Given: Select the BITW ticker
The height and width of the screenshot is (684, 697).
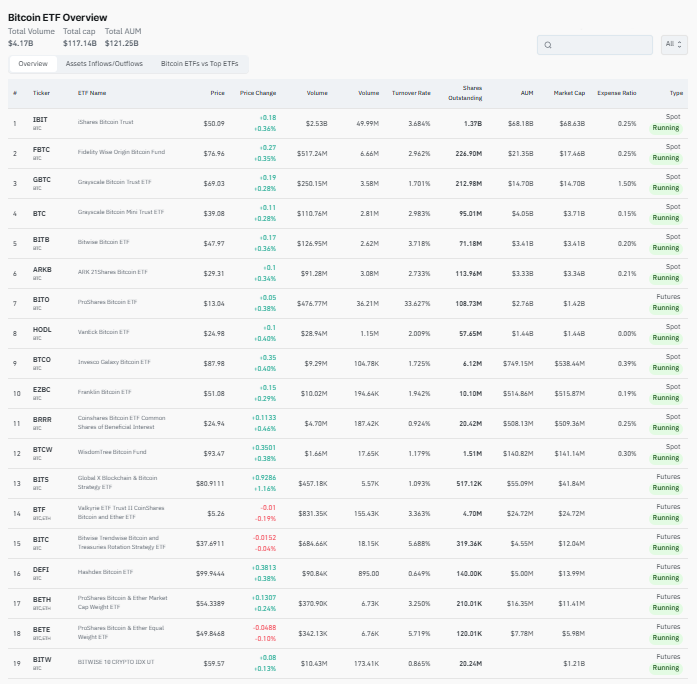Looking at the screenshot, I should point(42,660).
